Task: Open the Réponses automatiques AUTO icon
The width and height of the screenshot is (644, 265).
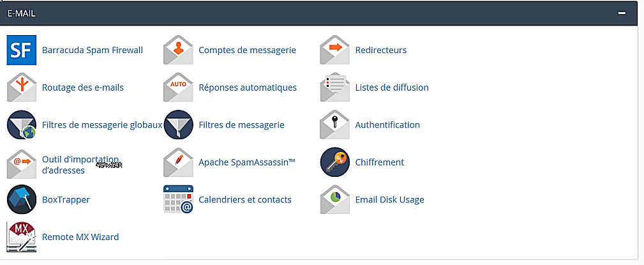Action: pyautogui.click(x=178, y=87)
